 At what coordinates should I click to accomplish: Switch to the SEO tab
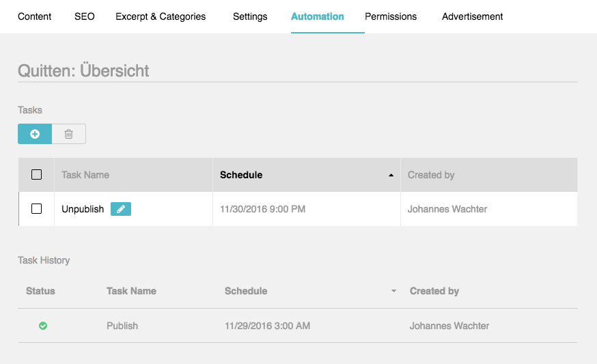pyautogui.click(x=85, y=17)
